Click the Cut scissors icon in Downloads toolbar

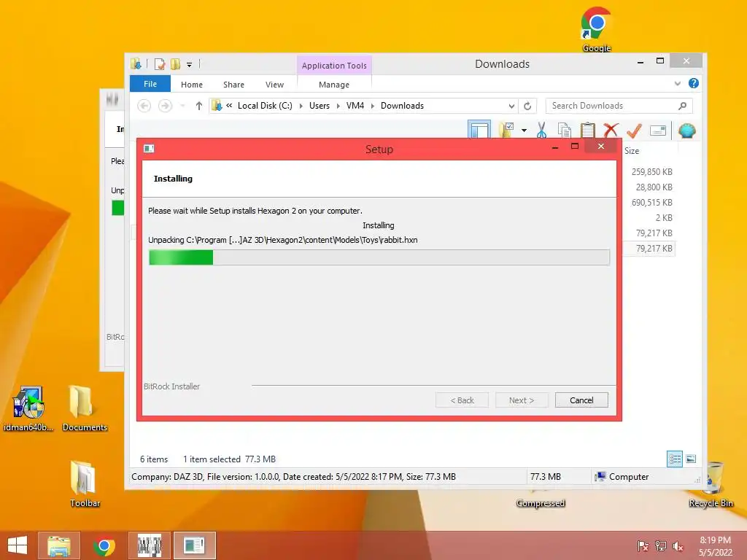click(x=542, y=130)
